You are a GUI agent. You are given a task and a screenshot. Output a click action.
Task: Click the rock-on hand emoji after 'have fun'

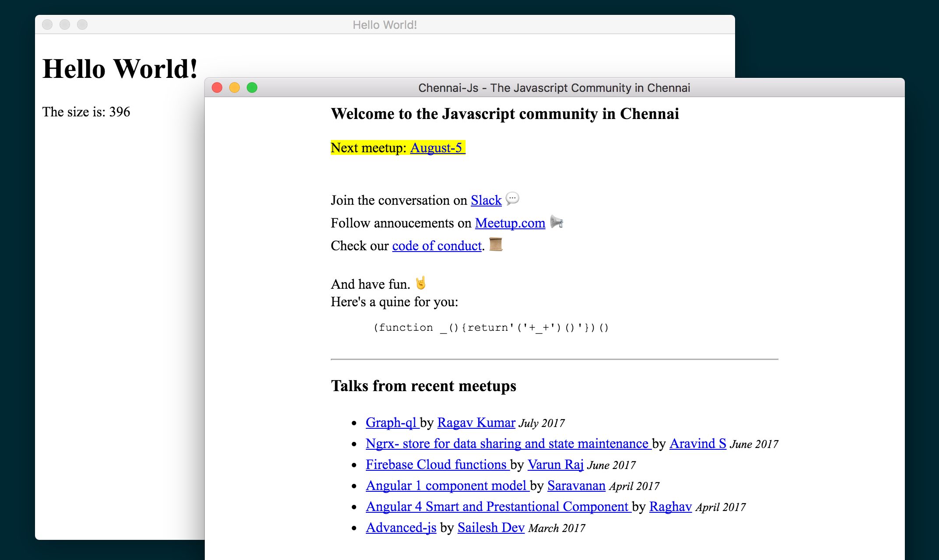420,283
